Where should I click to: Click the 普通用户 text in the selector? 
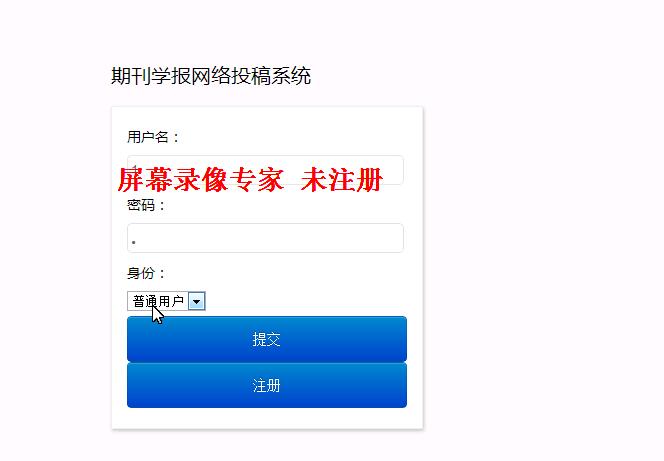click(158, 301)
